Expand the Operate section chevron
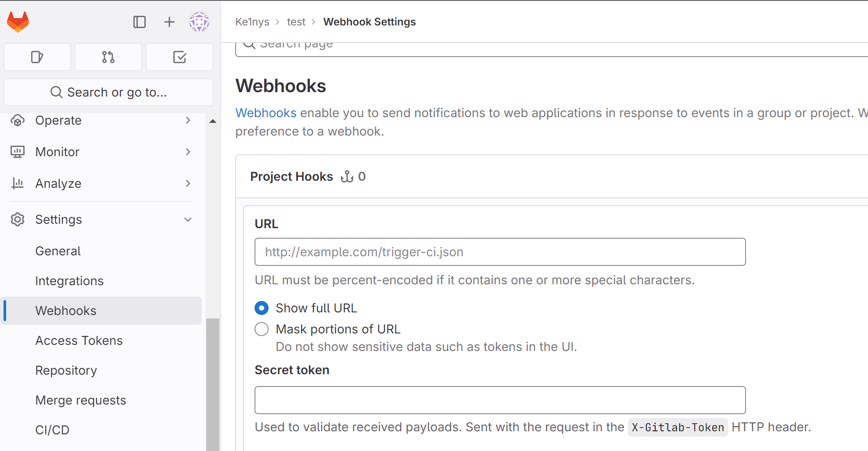This screenshot has width=868, height=451. [x=188, y=120]
